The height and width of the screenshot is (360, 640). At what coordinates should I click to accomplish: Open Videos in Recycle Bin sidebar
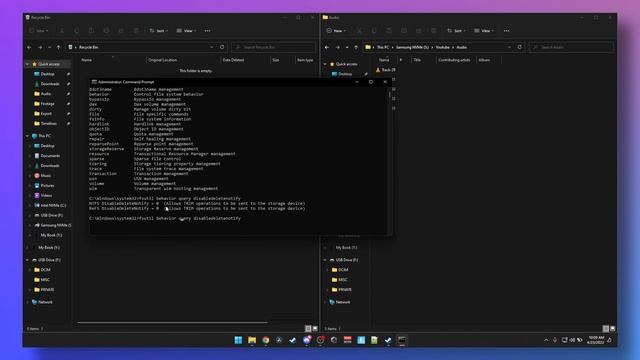pos(46,196)
